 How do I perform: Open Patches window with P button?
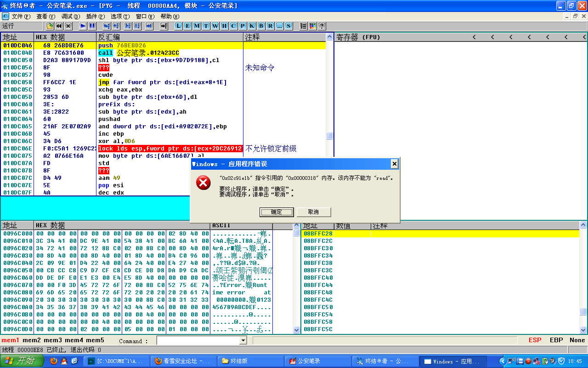tap(243, 26)
